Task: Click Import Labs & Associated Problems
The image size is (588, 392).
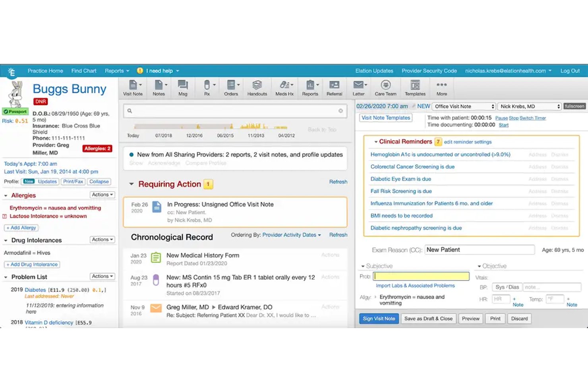Action: [x=415, y=286]
